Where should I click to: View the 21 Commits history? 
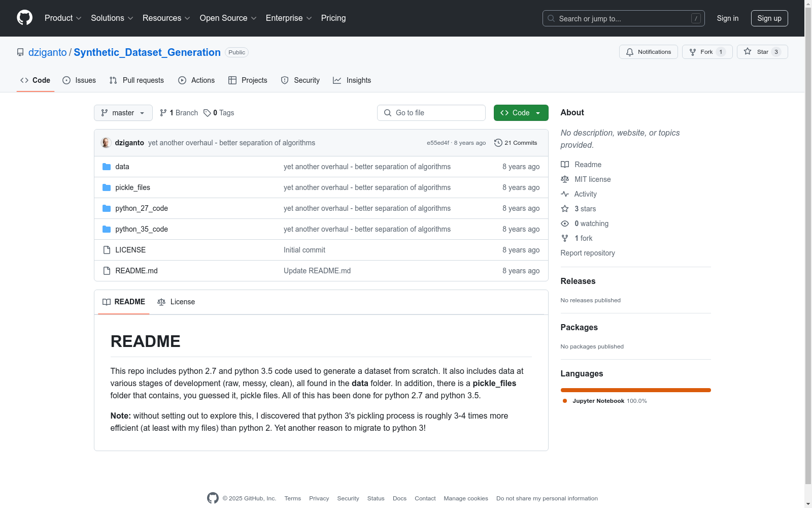coord(516,143)
